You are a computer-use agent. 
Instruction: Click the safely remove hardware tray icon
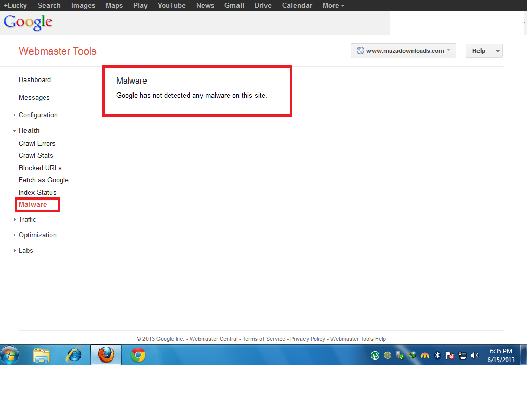400,355
